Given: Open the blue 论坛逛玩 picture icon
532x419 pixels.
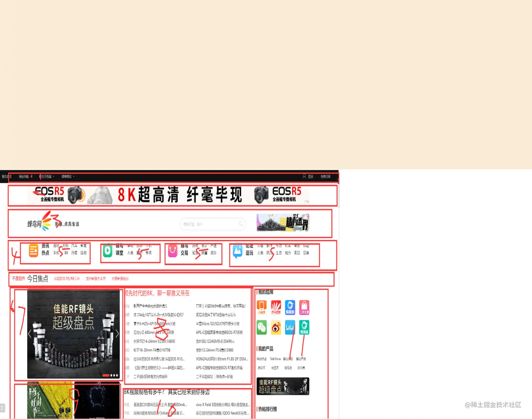Looking at the screenshot, I should (237, 251).
